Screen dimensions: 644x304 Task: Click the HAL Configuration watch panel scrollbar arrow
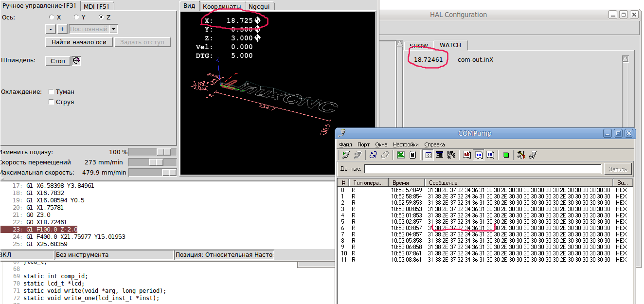(626, 59)
